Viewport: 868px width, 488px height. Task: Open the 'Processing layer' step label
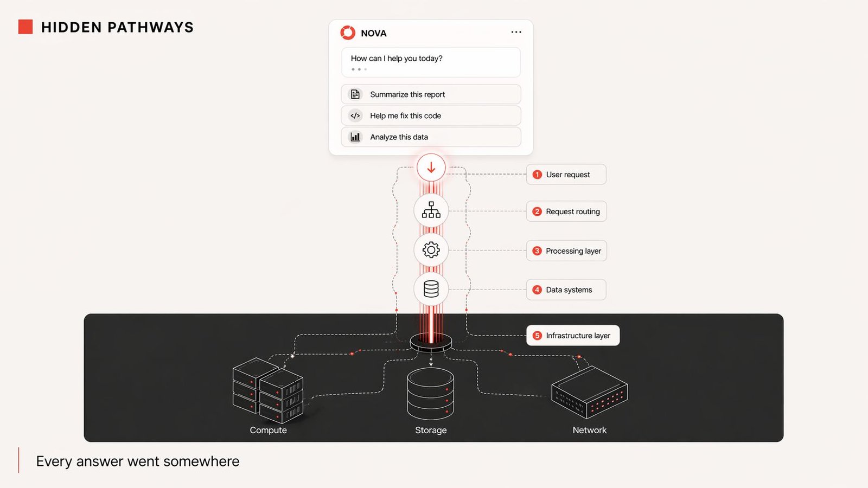coord(566,251)
